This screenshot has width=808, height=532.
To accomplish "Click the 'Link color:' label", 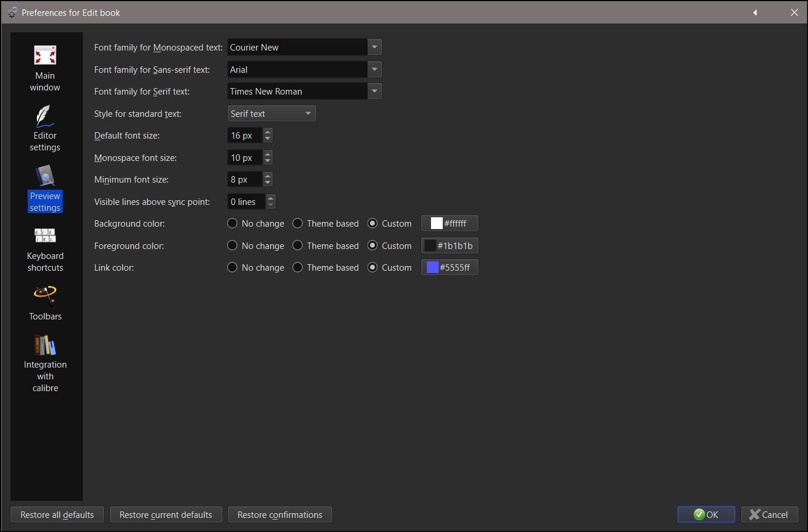I will click(x=114, y=268).
